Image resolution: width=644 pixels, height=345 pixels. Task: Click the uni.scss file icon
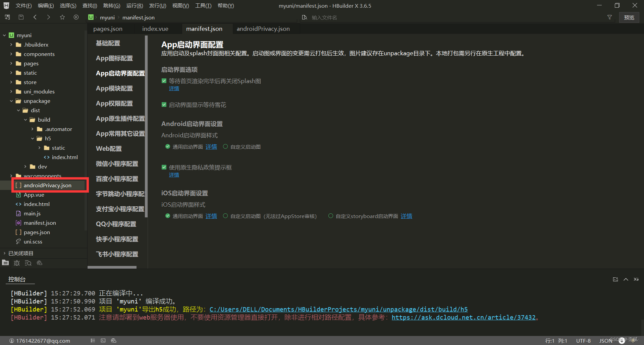[18, 241]
